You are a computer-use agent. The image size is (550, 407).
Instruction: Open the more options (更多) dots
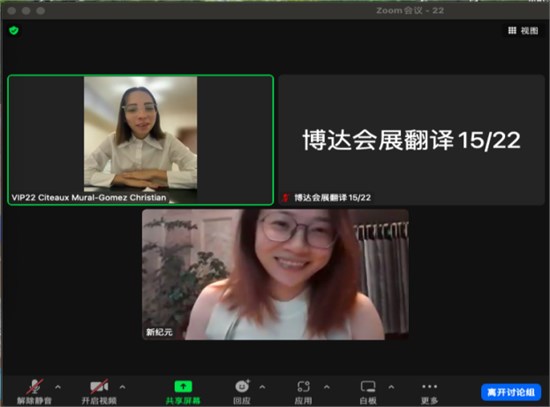[x=429, y=386]
